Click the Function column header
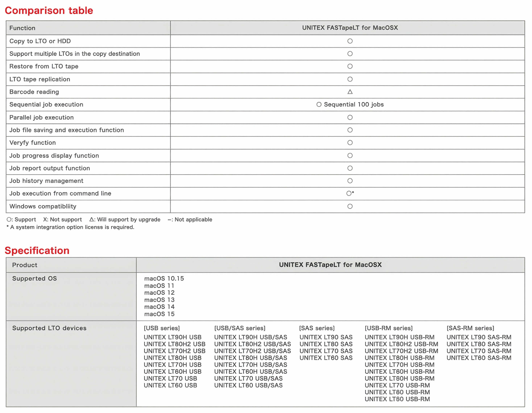The height and width of the screenshot is (413, 532). [22, 28]
